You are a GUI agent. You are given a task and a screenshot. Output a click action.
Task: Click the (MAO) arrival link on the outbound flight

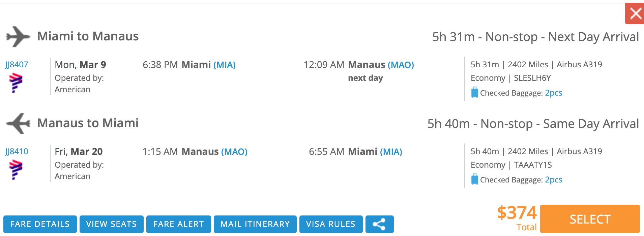(x=401, y=65)
